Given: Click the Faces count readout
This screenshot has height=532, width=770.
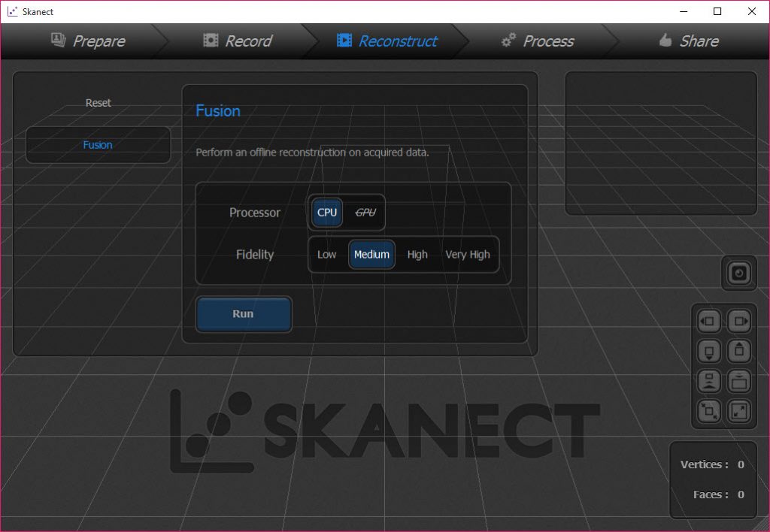Looking at the screenshot, I should [x=718, y=494].
